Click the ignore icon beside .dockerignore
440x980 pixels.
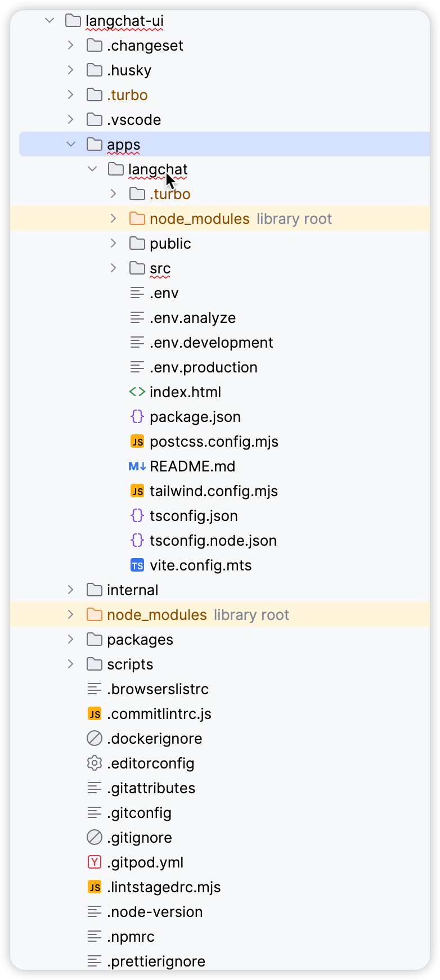pyautogui.click(x=95, y=739)
